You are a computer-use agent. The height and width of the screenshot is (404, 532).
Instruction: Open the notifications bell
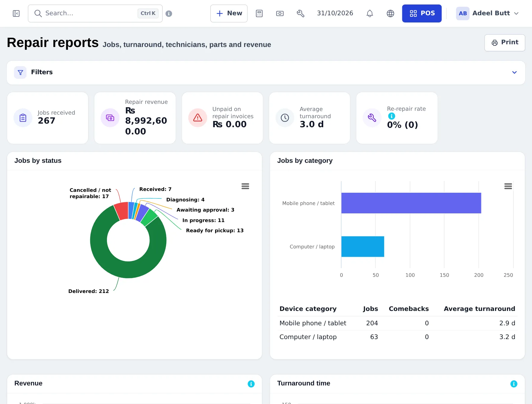tap(370, 13)
